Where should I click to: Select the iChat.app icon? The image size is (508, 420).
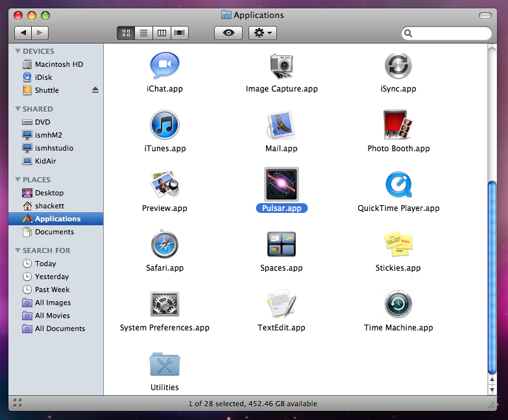point(165,66)
